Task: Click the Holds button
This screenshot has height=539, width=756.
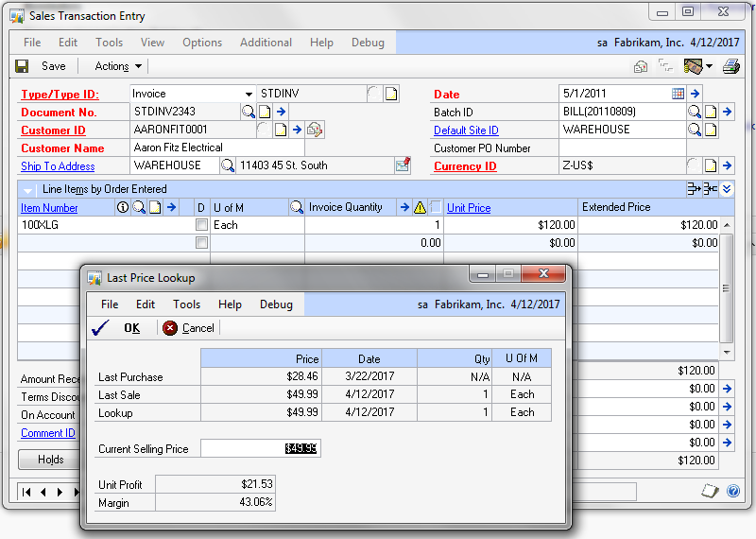Action: pyautogui.click(x=50, y=460)
